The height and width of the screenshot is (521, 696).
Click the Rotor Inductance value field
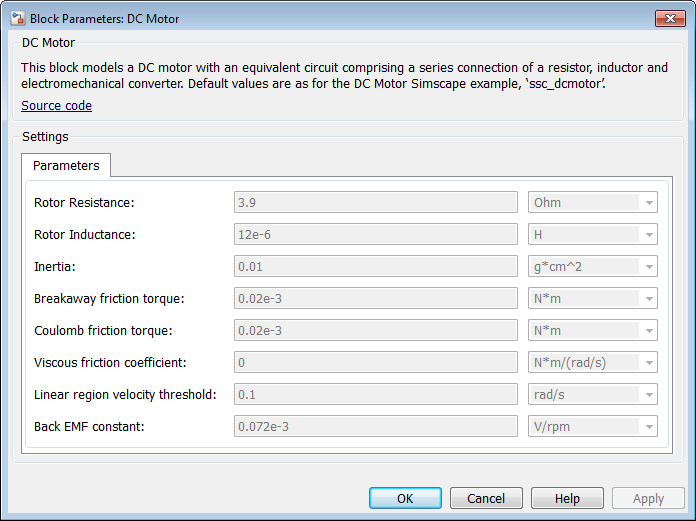point(375,234)
